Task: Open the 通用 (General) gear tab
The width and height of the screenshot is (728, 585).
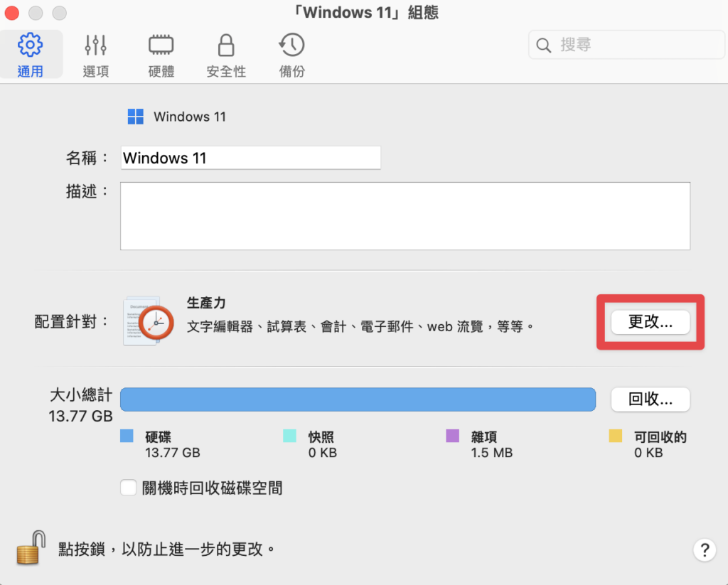Action: click(x=31, y=54)
